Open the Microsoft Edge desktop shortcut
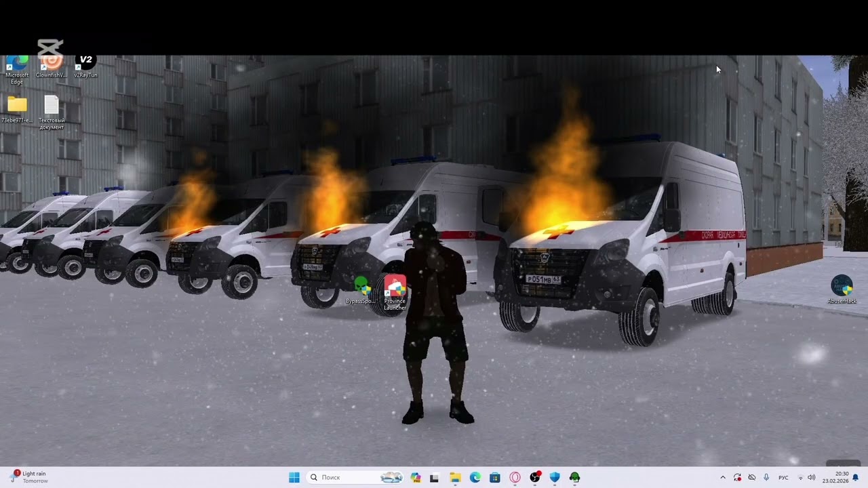Viewport: 868px width, 488px height. tap(17, 70)
